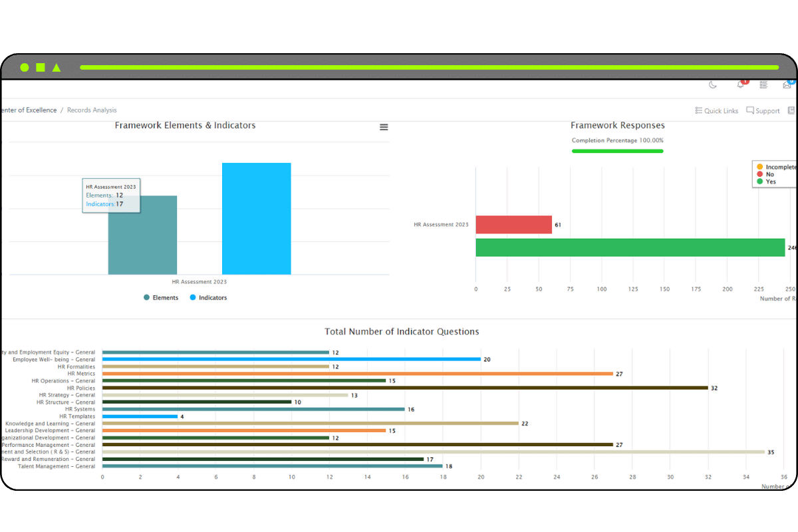Select the bookmark icon right of Support
The height and width of the screenshot is (532, 798).
[x=791, y=110]
